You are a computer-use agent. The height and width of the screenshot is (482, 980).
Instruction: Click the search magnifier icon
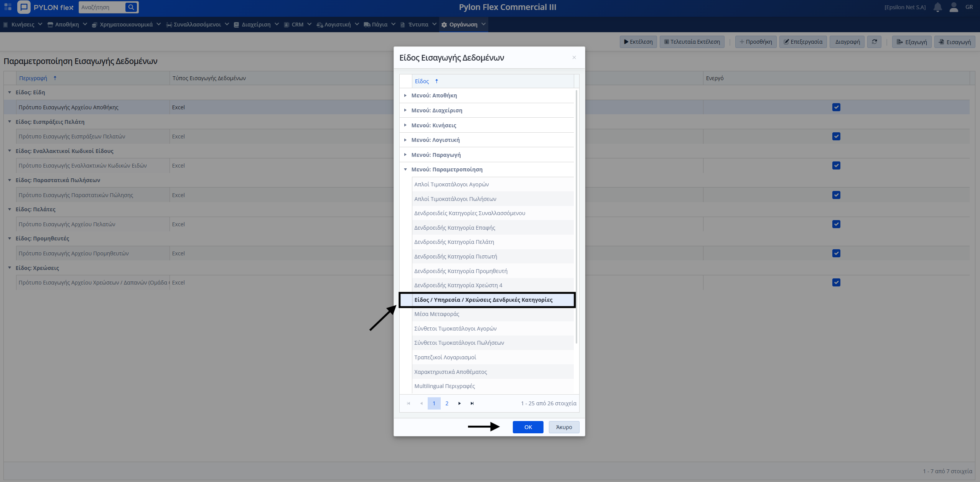click(131, 7)
